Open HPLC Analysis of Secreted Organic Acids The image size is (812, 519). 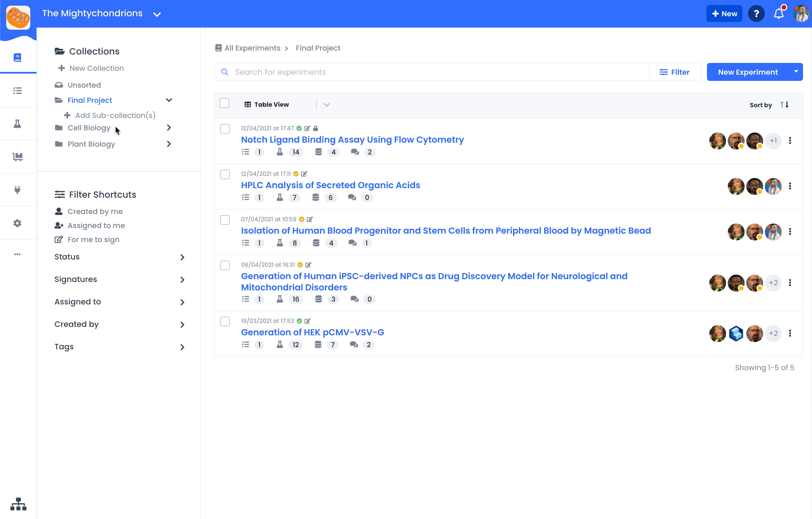[x=330, y=185]
